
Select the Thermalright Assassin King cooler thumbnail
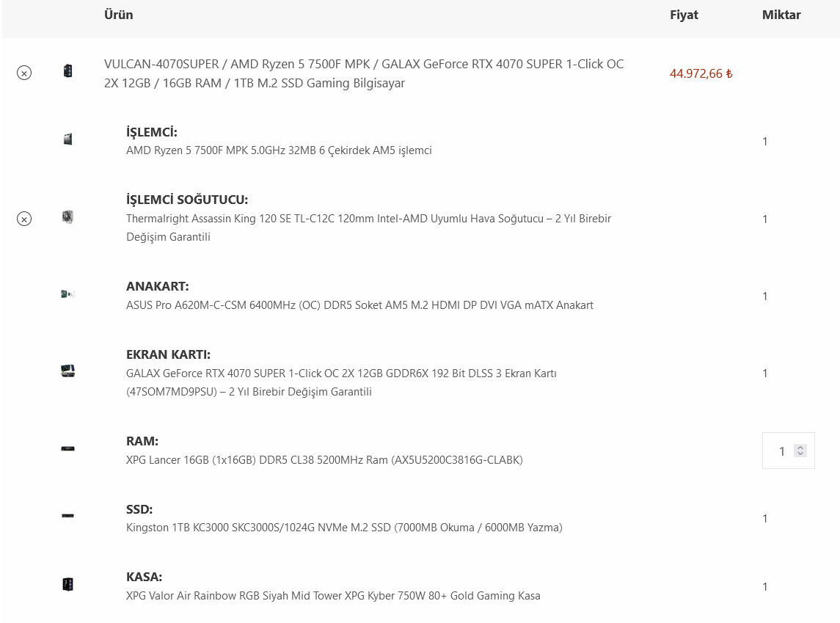[67, 216]
